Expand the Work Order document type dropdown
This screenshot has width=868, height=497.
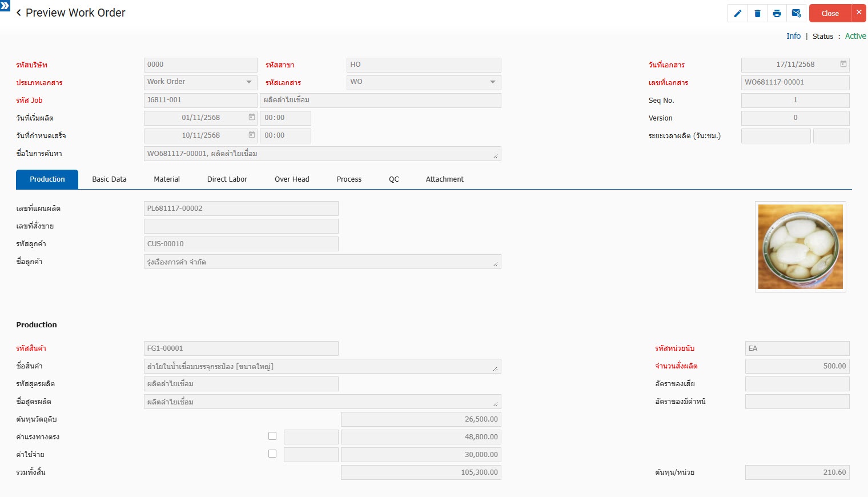pos(249,82)
